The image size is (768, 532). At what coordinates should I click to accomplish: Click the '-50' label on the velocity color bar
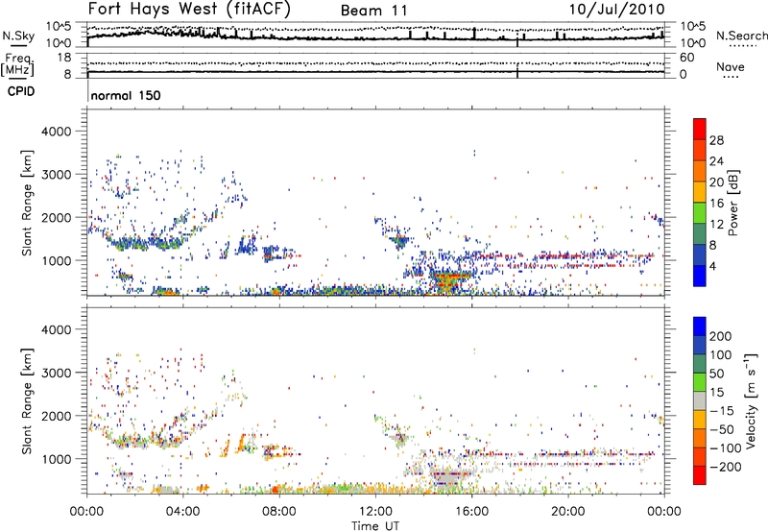pos(723,429)
